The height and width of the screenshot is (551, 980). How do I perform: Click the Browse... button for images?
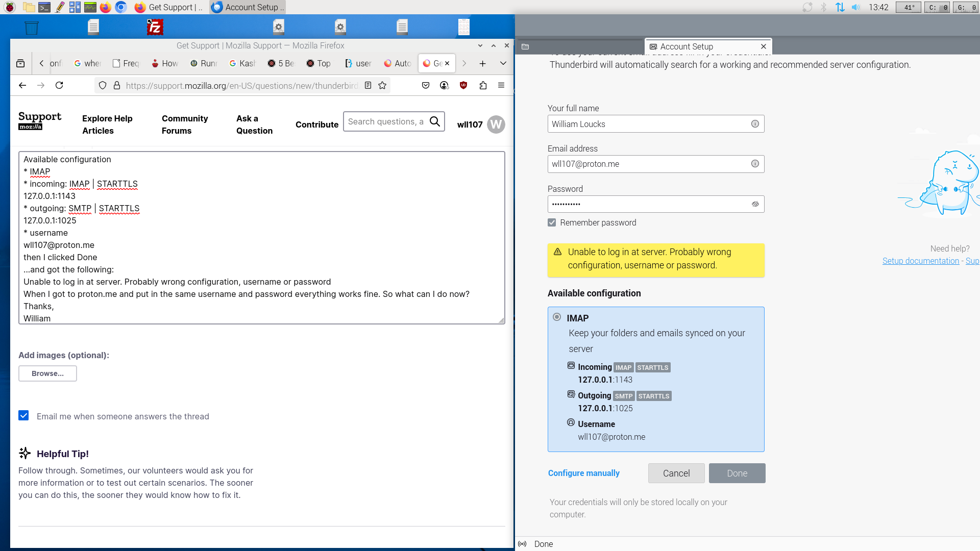click(x=47, y=373)
